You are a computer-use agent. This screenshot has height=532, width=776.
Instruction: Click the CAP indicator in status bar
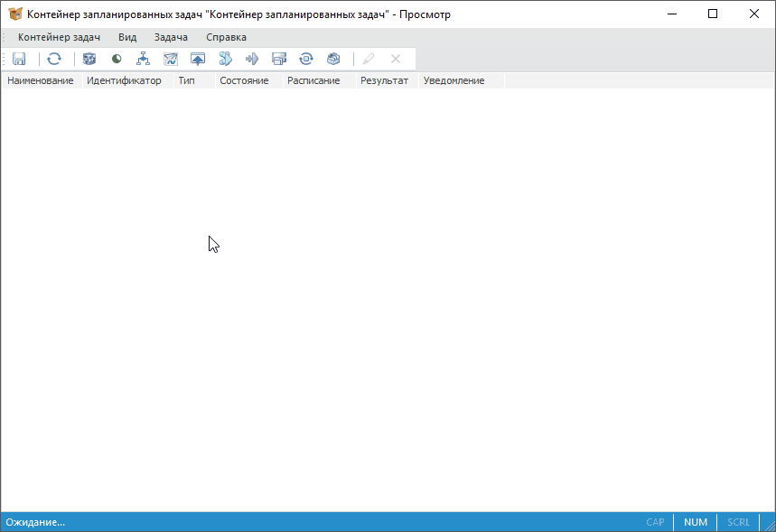[x=655, y=522]
